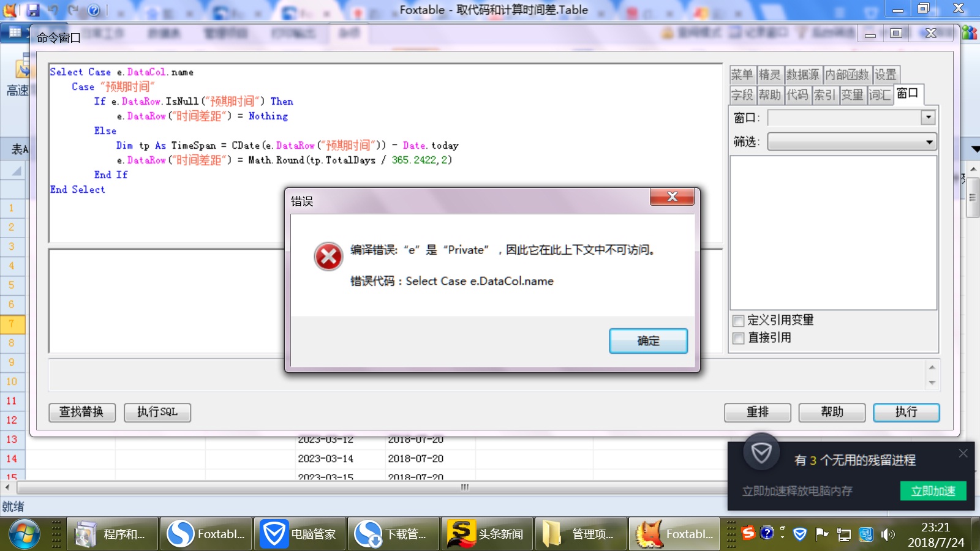This screenshot has height=551, width=980.
Task: Click the volume speaker tray icon
Action: (x=888, y=535)
